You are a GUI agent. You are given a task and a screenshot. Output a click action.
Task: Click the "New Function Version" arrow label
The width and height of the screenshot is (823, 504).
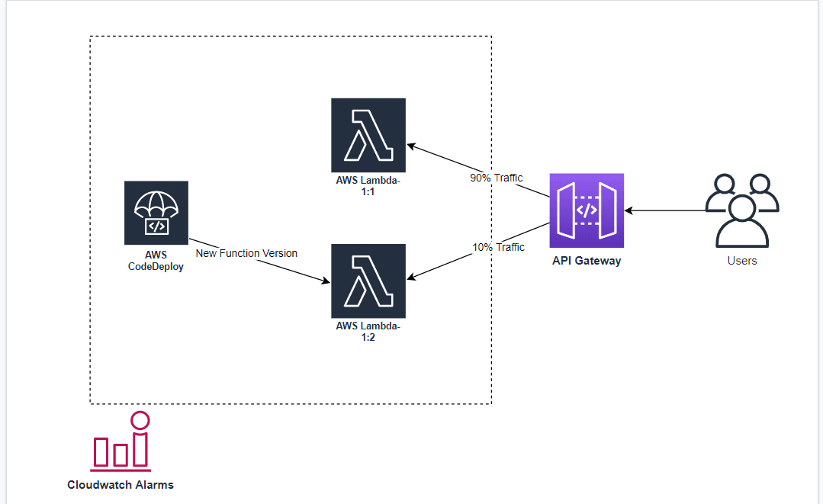click(246, 253)
